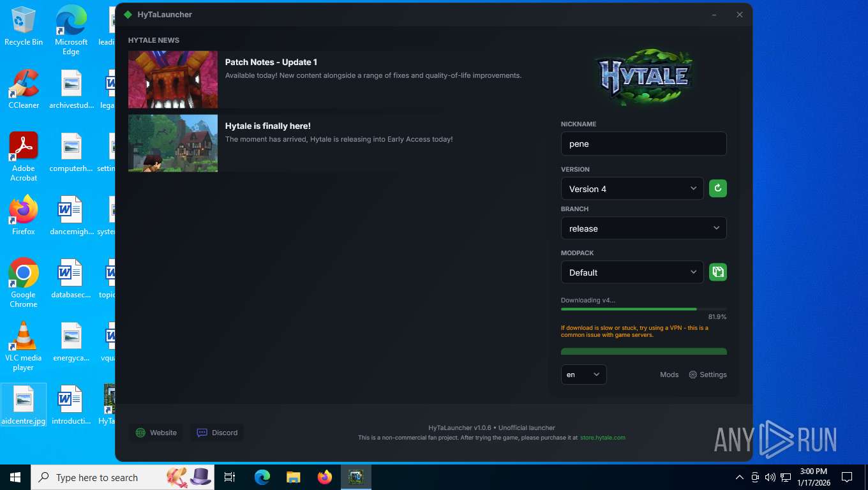868x490 pixels.
Task: Select computerh... image file on desktop
Action: click(71, 152)
